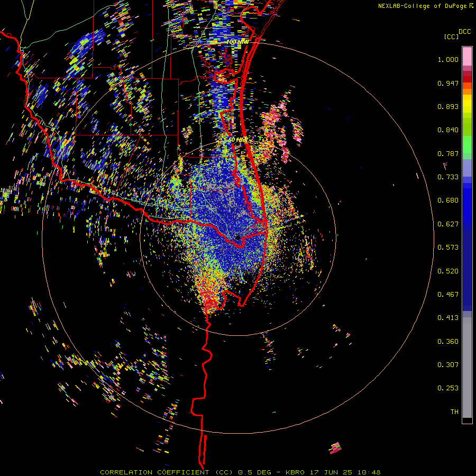
Task: Select the 0.787 scale value
Action: pos(448,153)
